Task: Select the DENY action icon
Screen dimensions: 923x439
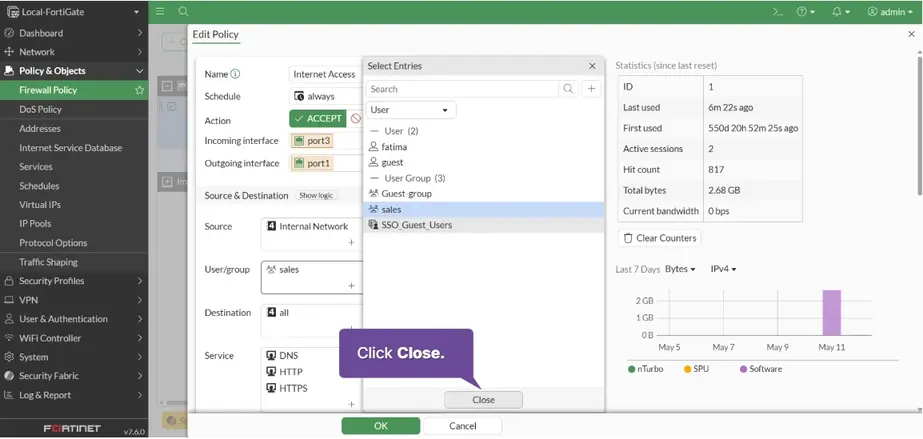Action: [355, 118]
